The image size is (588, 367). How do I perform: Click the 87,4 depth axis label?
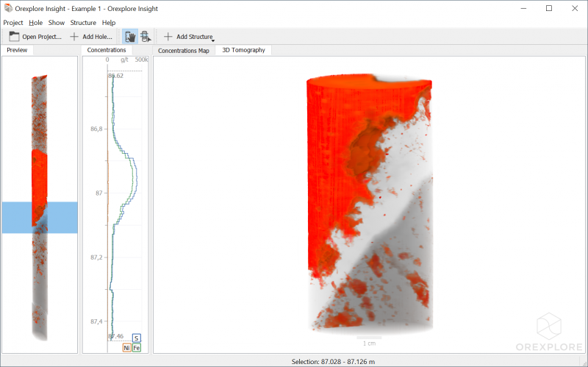96,321
